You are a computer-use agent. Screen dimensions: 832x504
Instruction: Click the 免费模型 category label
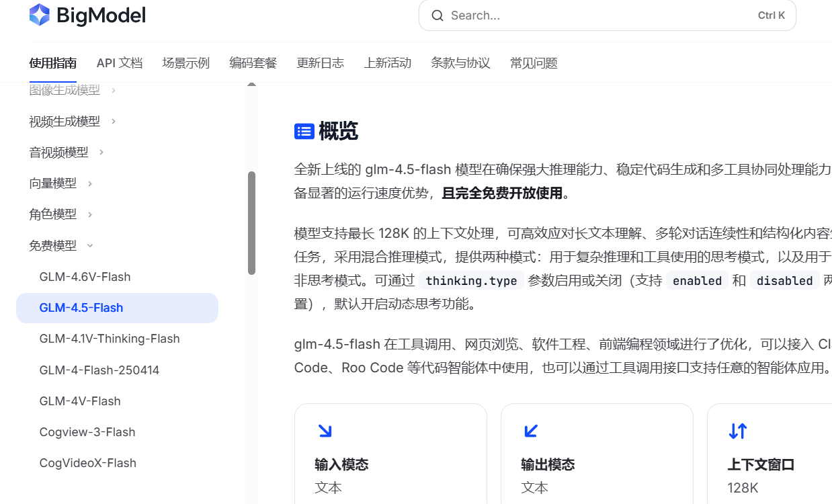pos(52,245)
